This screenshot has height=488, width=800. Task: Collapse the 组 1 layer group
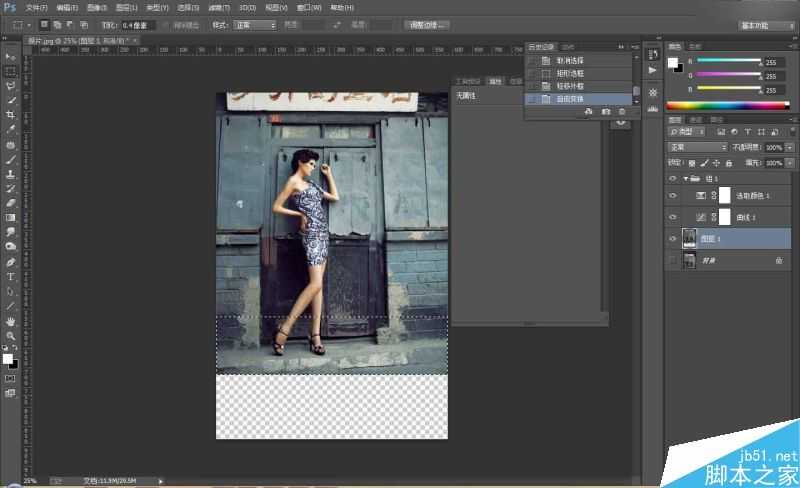click(686, 177)
